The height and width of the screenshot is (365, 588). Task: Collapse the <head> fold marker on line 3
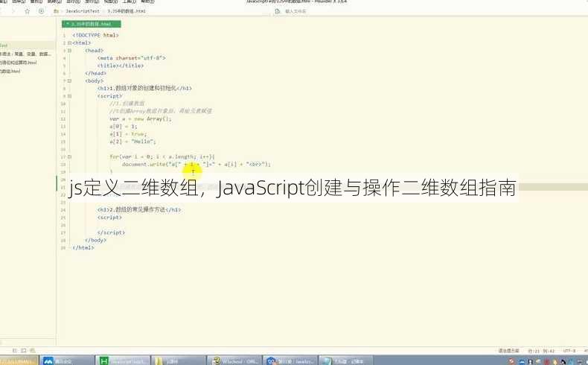click(x=69, y=51)
